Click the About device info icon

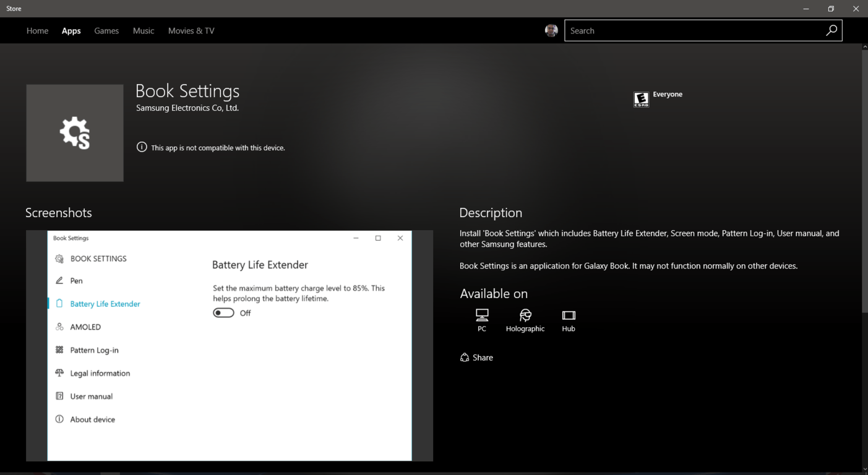pyautogui.click(x=59, y=419)
